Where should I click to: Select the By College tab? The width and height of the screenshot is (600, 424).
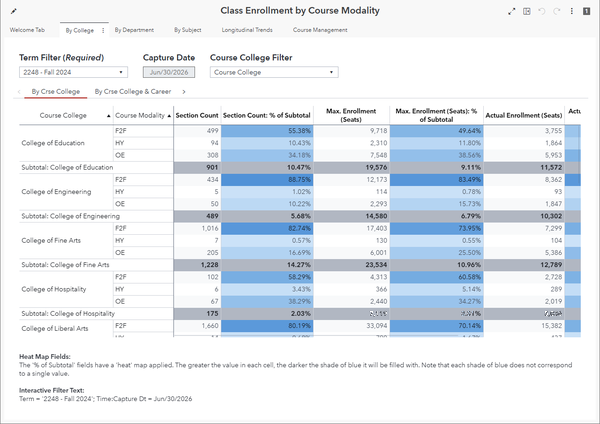coord(80,30)
